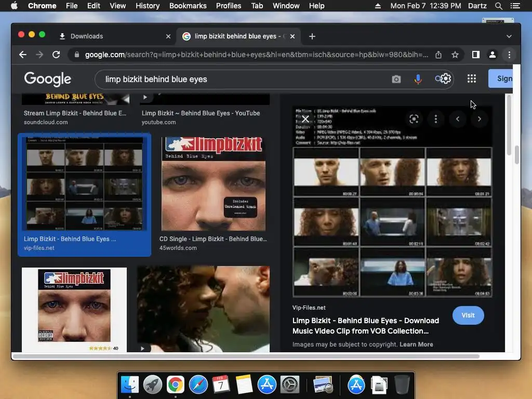Toggle Chrome side panel
The height and width of the screenshot is (399, 532).
[x=476, y=55]
